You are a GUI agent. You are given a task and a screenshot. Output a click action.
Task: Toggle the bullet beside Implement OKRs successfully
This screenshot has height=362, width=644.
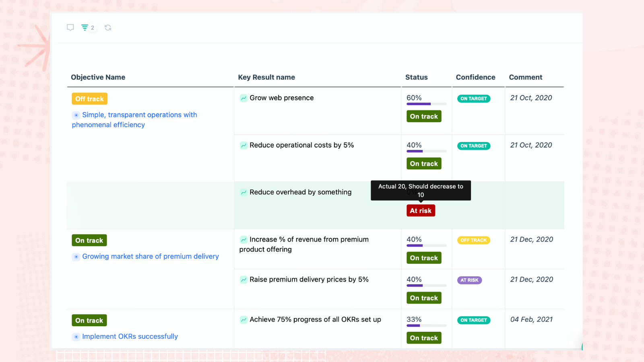click(76, 337)
